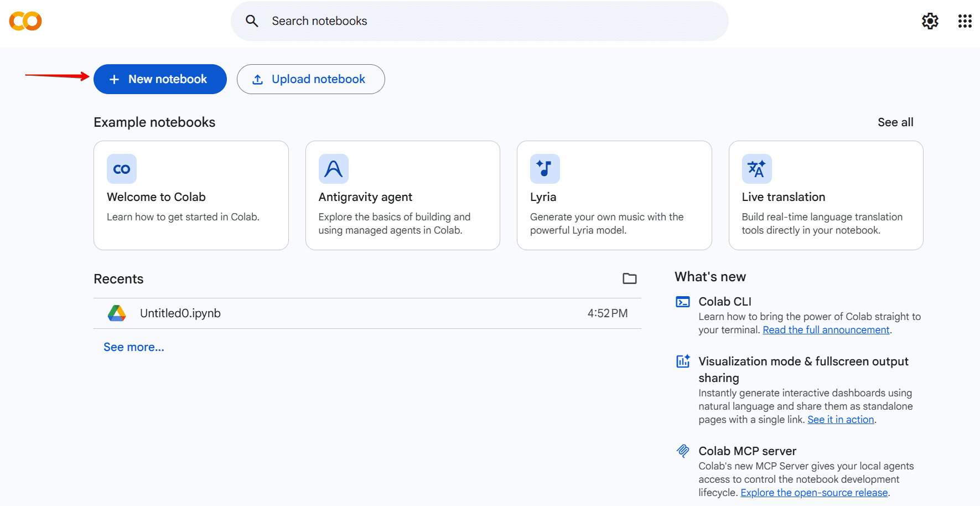
Task: Click the Colab MCP server heading
Action: (x=748, y=451)
